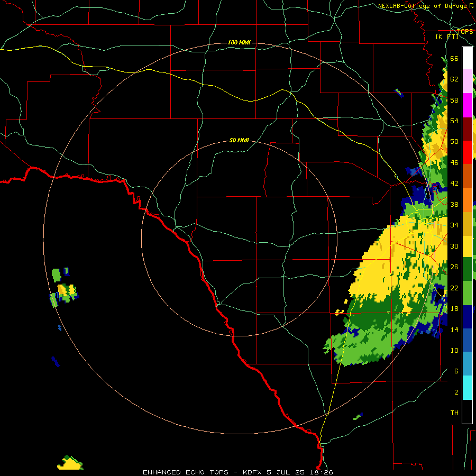This screenshot has width=476, height=476.
Task: Select the navy blue legend swatch
Action: [467, 317]
